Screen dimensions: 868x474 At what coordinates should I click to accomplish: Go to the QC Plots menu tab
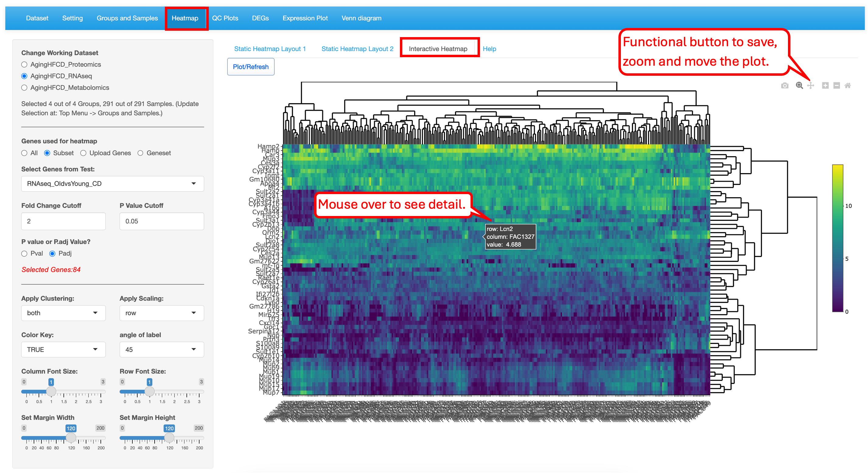coord(225,18)
